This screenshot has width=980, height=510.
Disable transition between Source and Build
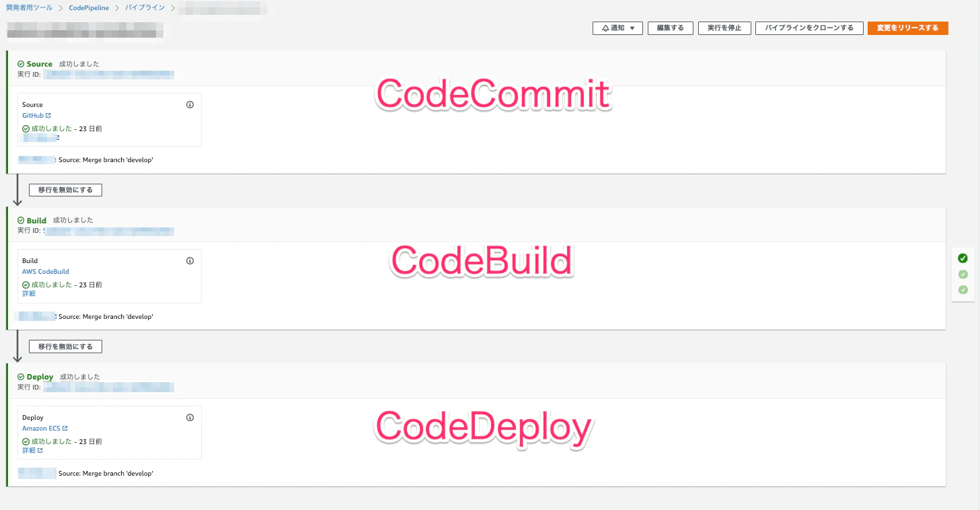(x=65, y=190)
